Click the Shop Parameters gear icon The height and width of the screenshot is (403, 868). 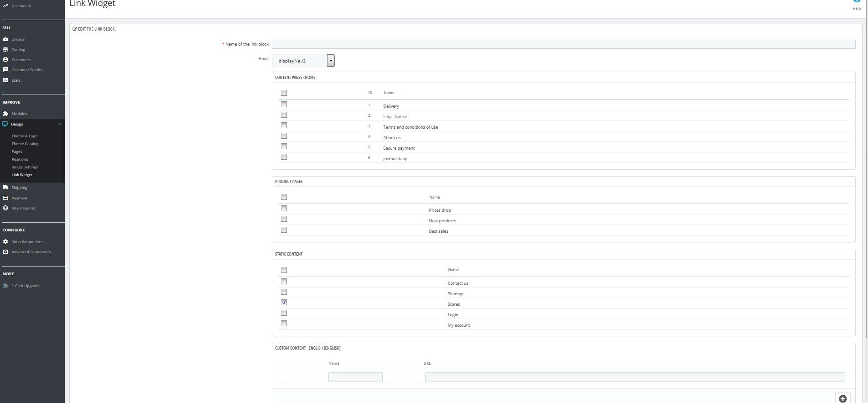pos(5,242)
